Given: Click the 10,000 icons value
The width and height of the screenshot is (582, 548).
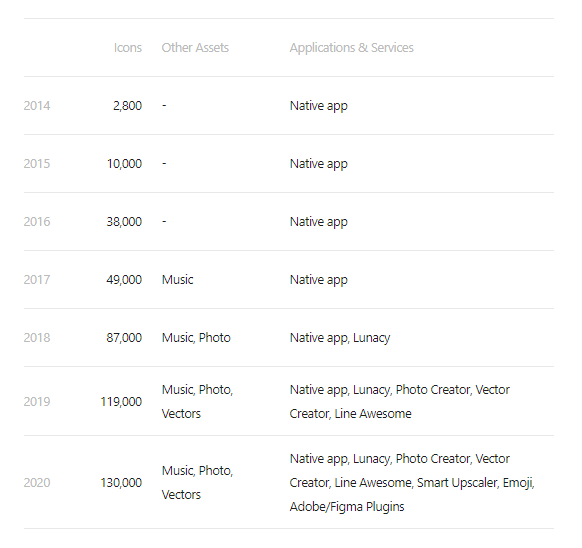Looking at the screenshot, I should [124, 164].
